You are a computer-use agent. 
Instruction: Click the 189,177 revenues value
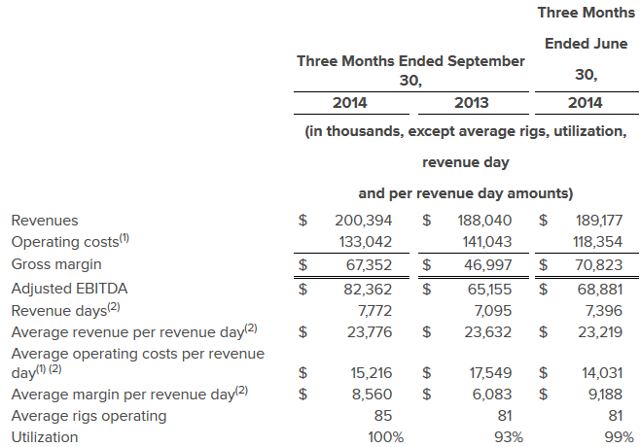pyautogui.click(x=599, y=220)
